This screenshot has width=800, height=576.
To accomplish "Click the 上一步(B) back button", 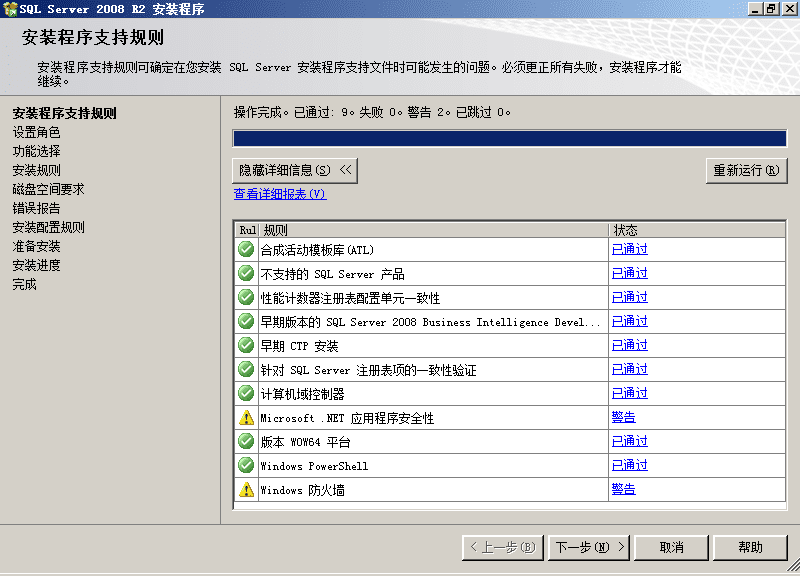I will 503,547.
